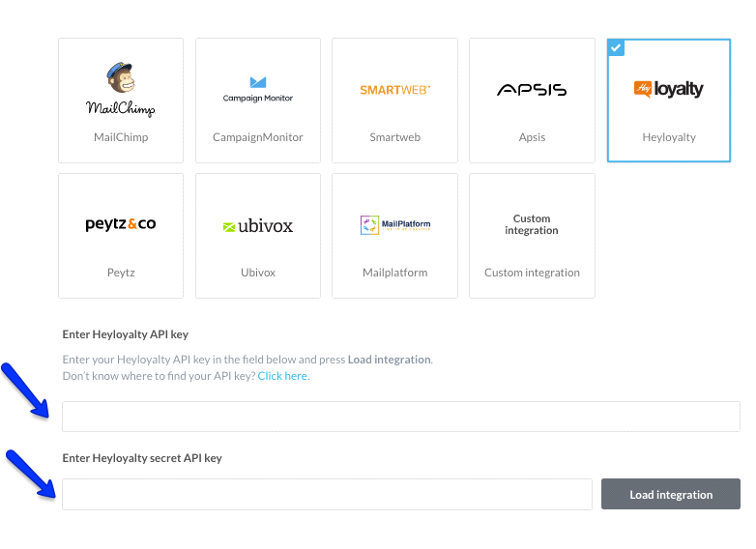Click the CampaignMonitor card label
This screenshot has width=756, height=549.
point(258,137)
